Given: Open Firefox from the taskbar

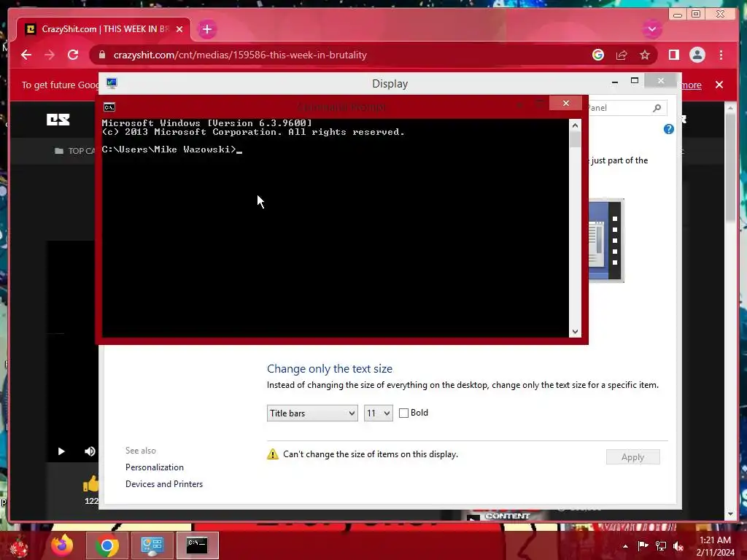Looking at the screenshot, I should point(63,545).
